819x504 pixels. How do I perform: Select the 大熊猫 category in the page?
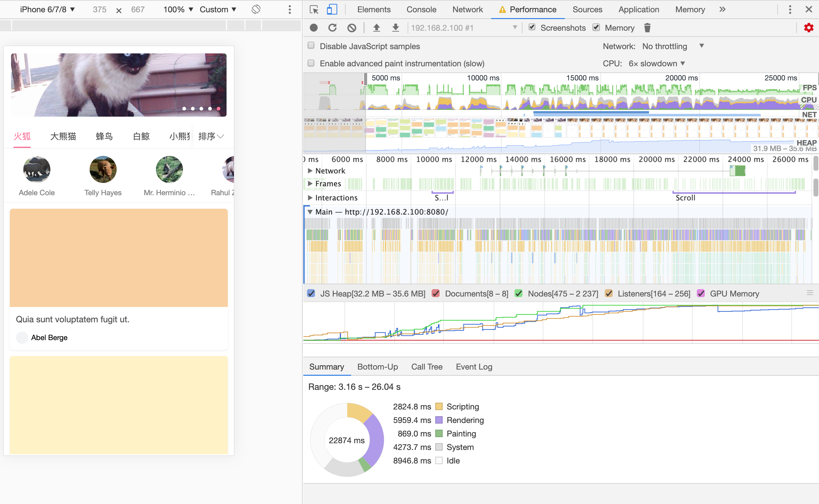point(63,136)
